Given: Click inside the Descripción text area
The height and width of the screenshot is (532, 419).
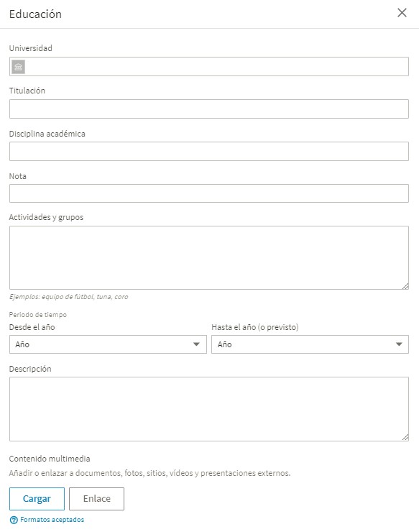Looking at the screenshot, I should click(x=209, y=409).
